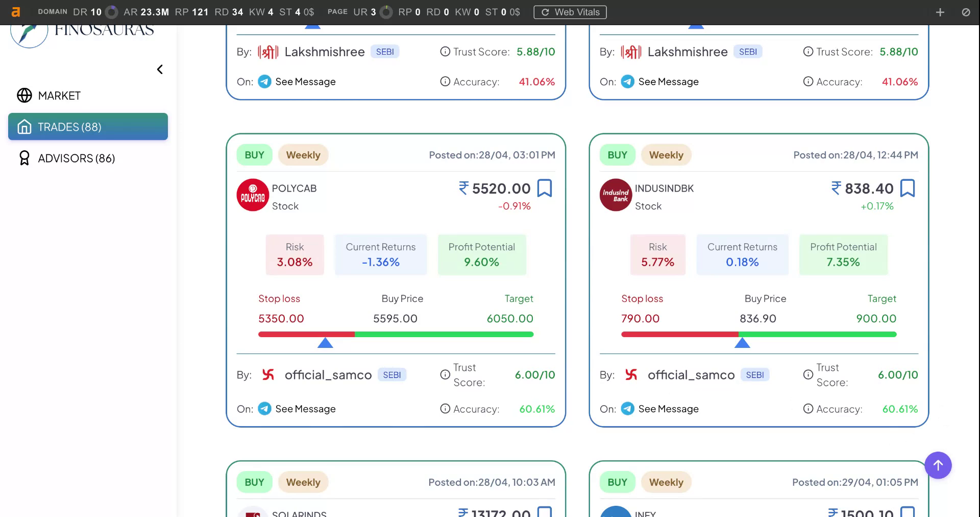Click Telegram icon on INDUSINDBK card
This screenshot has width=980, height=517.
point(627,409)
